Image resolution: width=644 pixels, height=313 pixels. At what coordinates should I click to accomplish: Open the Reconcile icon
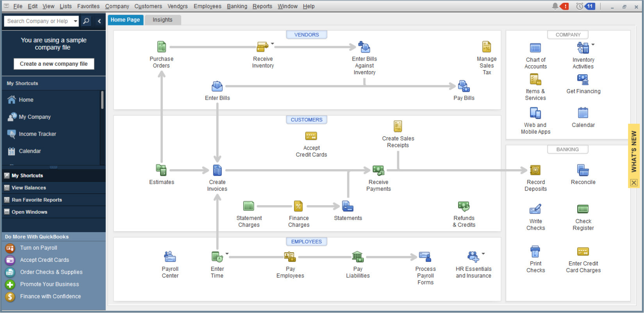click(583, 170)
